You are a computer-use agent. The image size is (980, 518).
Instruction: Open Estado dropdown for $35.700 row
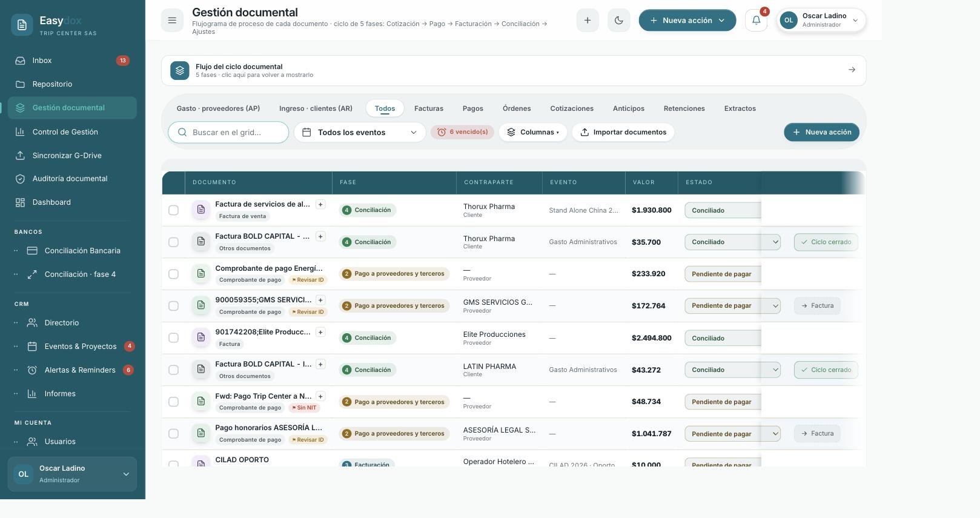tap(732, 242)
